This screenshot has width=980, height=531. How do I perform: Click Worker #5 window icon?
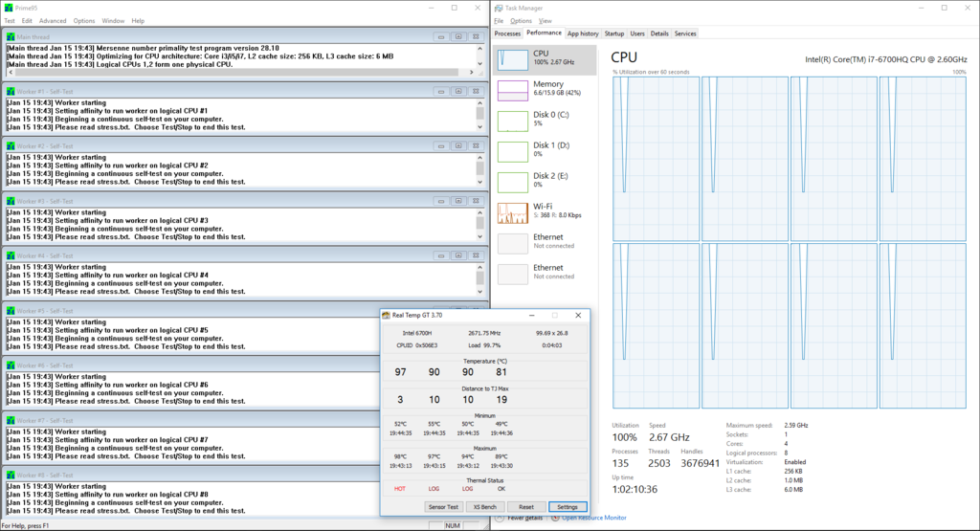[x=11, y=311]
